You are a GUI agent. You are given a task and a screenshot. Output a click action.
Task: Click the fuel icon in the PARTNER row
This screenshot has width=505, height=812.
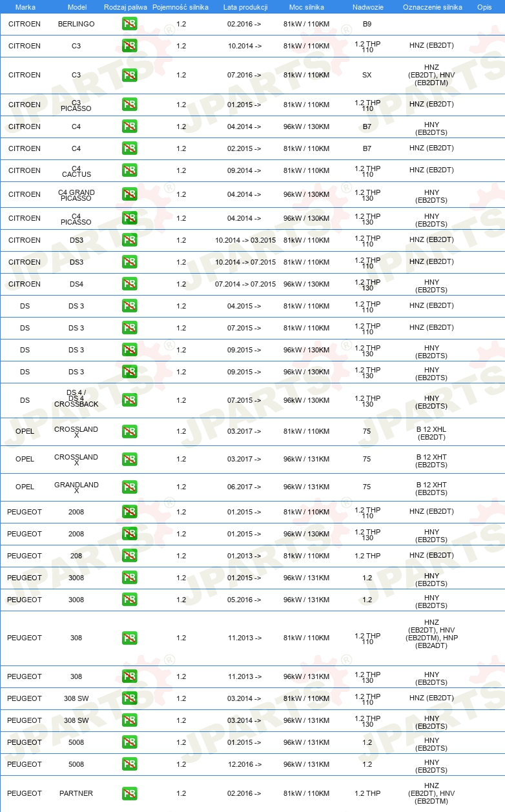coord(129,794)
